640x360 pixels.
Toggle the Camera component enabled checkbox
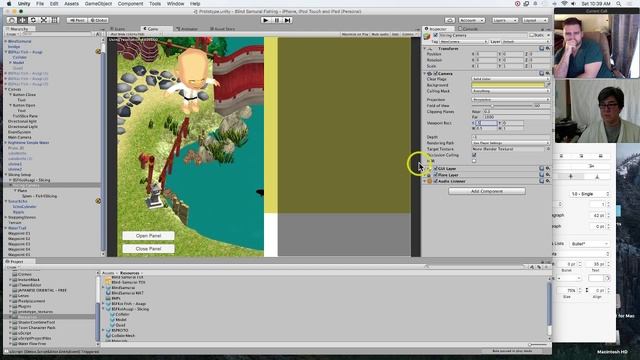tap(436, 73)
